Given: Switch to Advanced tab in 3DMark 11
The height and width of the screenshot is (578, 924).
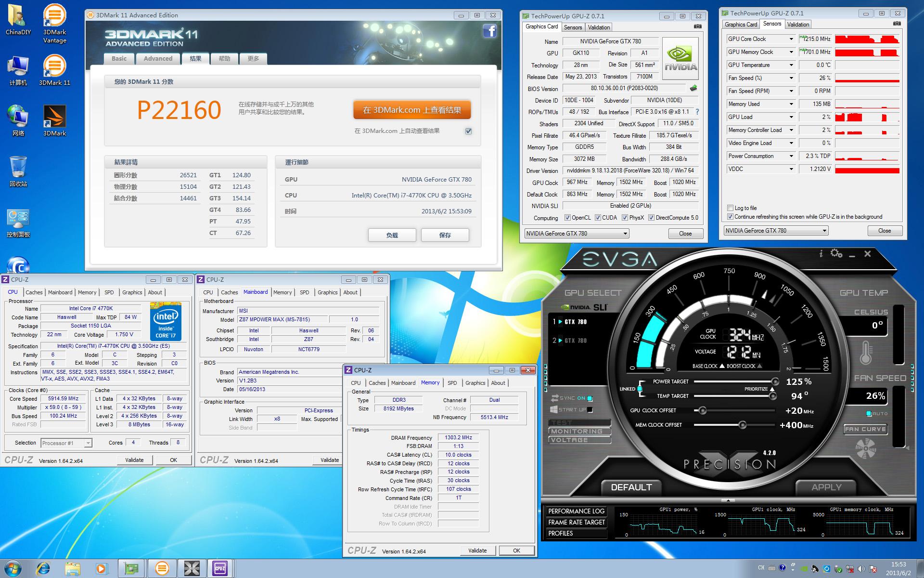Looking at the screenshot, I should click(158, 59).
